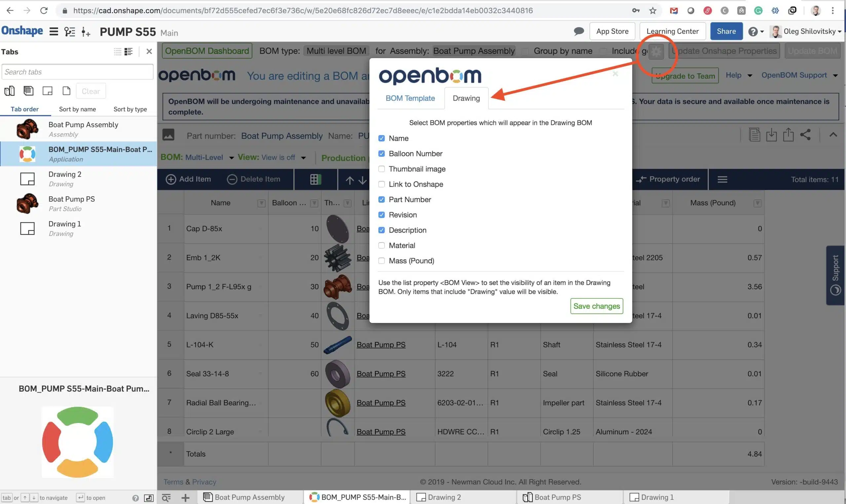The image size is (846, 504).
Task: Select Boat Pump Assembly in the tabs list
Action: [78, 129]
